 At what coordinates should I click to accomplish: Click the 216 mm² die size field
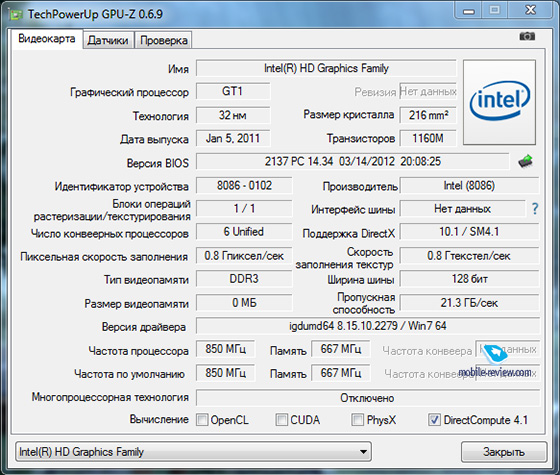[x=428, y=115]
